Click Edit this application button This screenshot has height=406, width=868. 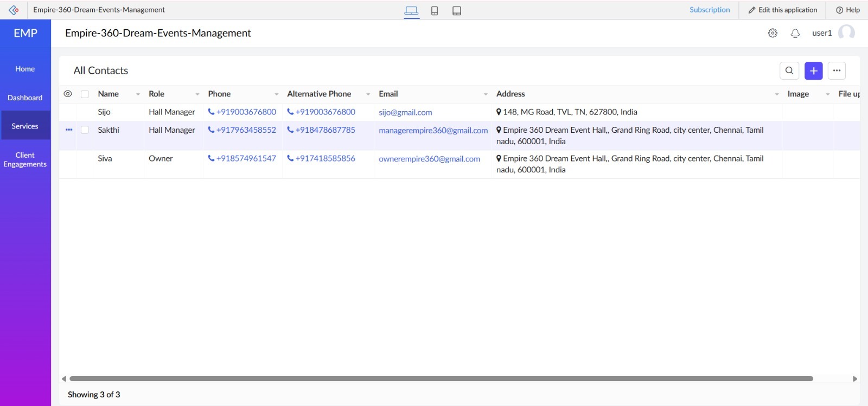click(782, 10)
